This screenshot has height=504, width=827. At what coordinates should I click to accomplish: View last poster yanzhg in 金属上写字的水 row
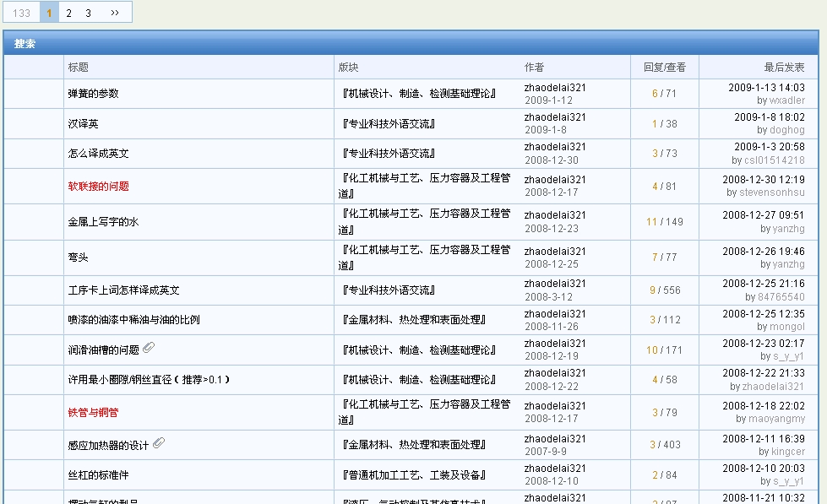click(788, 228)
